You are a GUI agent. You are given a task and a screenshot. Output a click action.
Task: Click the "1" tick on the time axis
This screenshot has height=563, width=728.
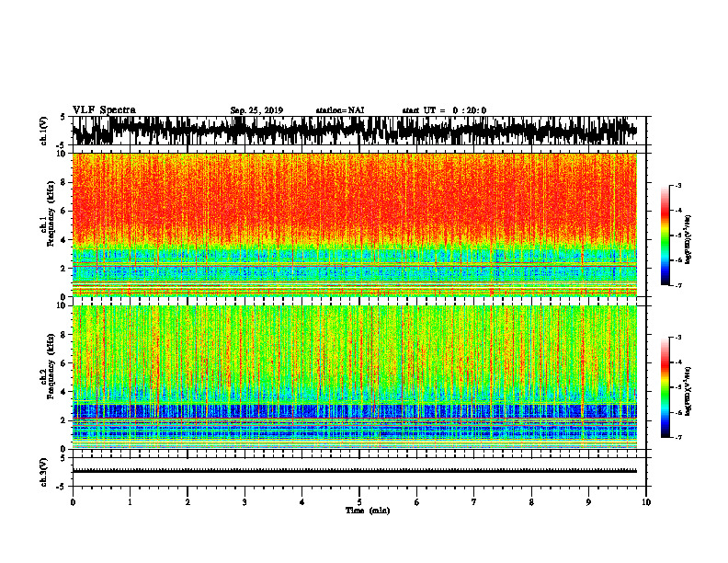[130, 502]
